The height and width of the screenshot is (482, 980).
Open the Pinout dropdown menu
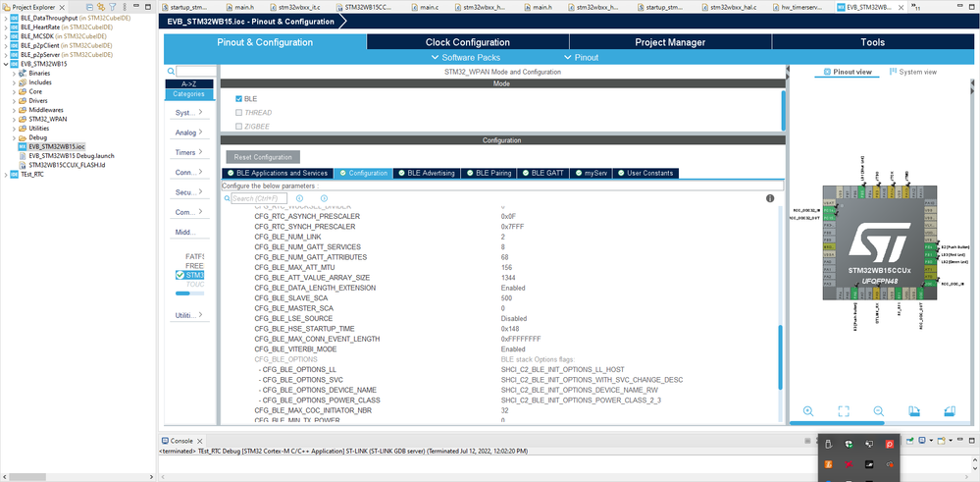582,58
